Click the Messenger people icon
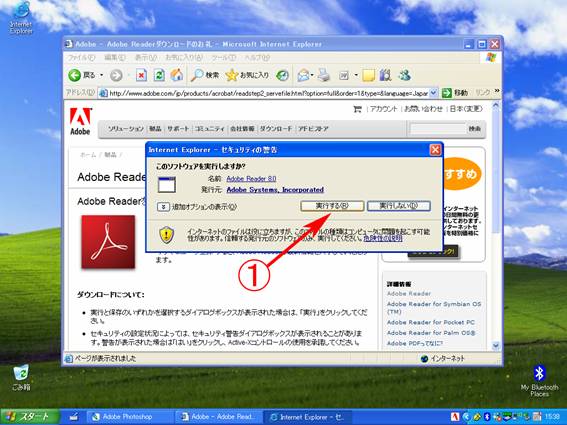Image resolution: width=567 pixels, height=425 pixels. pyautogui.click(x=404, y=75)
